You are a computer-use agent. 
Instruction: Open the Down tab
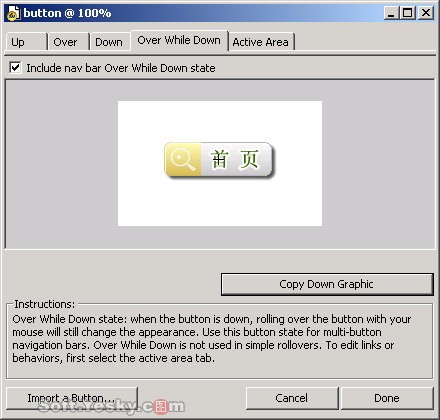[x=110, y=42]
